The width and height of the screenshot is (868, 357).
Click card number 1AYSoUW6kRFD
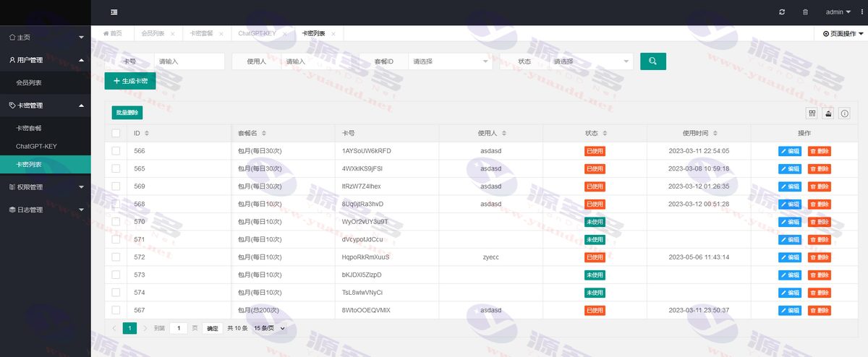pos(367,151)
